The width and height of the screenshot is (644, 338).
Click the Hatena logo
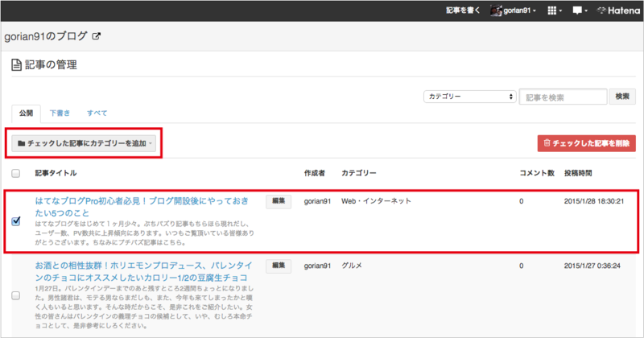[618, 10]
